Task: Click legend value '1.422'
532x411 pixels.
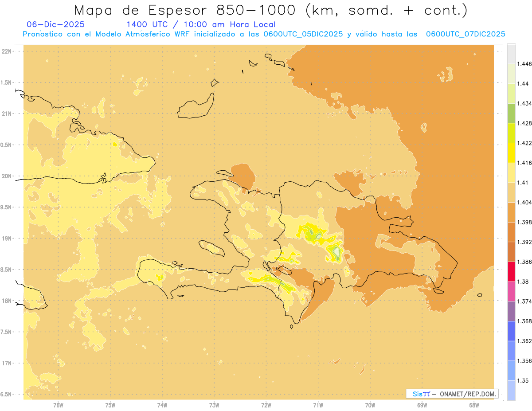Action: 525,143
